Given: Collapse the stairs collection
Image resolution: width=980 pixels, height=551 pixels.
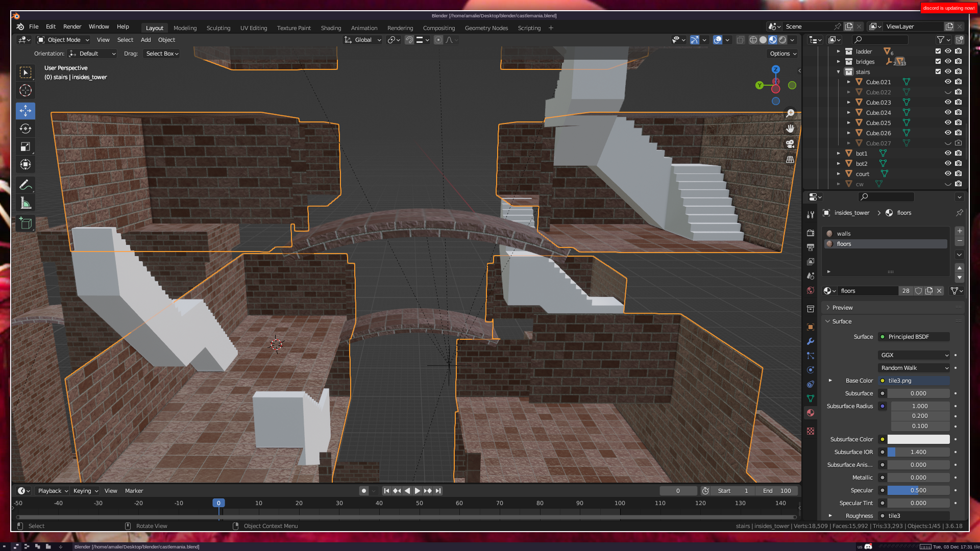Looking at the screenshot, I should [838, 72].
